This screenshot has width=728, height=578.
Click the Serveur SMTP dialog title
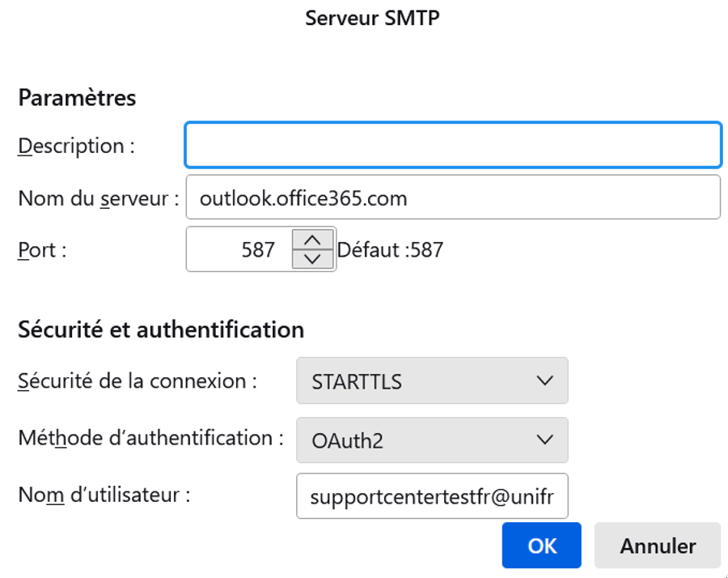pyautogui.click(x=372, y=18)
